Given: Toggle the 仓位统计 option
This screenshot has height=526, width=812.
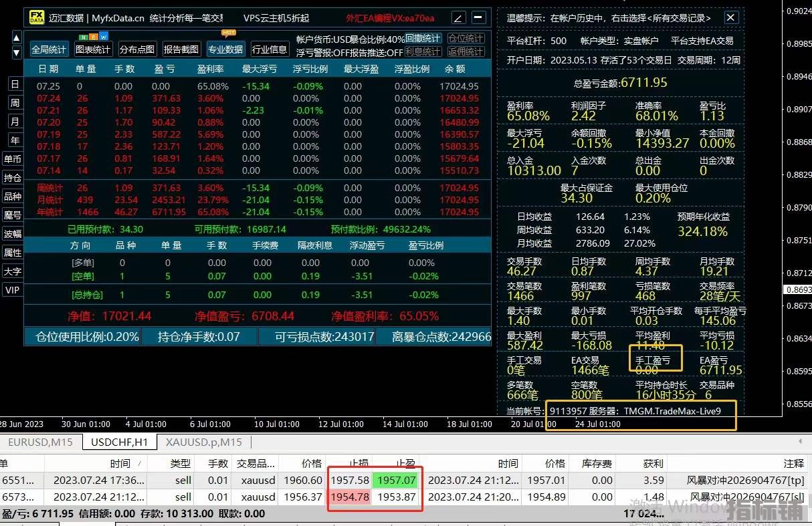Looking at the screenshot, I should pos(466,38).
